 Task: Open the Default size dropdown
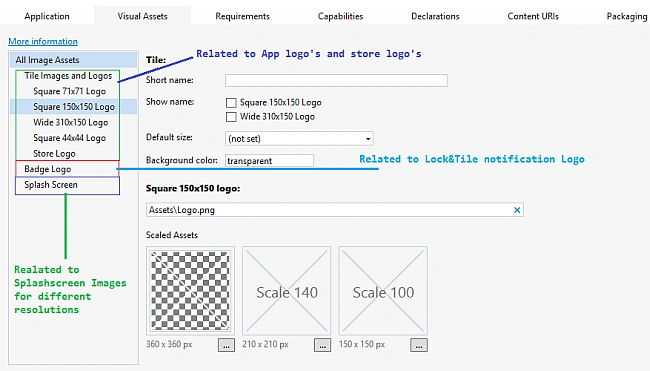click(299, 138)
